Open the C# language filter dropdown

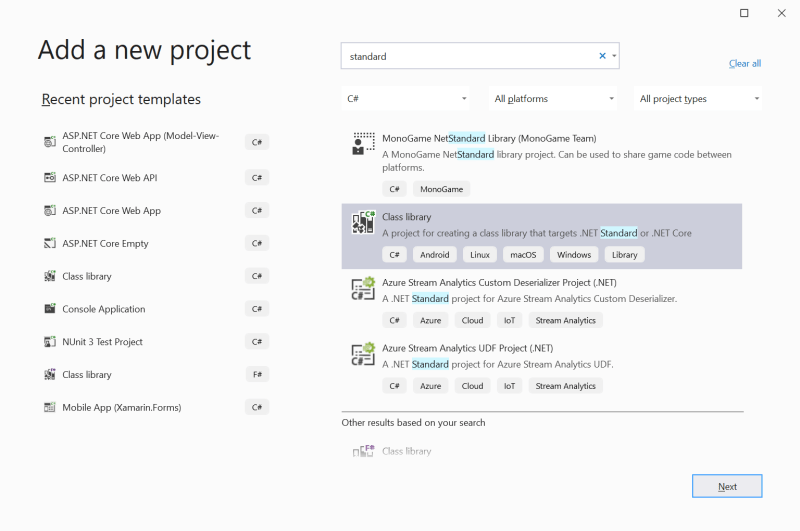406,98
